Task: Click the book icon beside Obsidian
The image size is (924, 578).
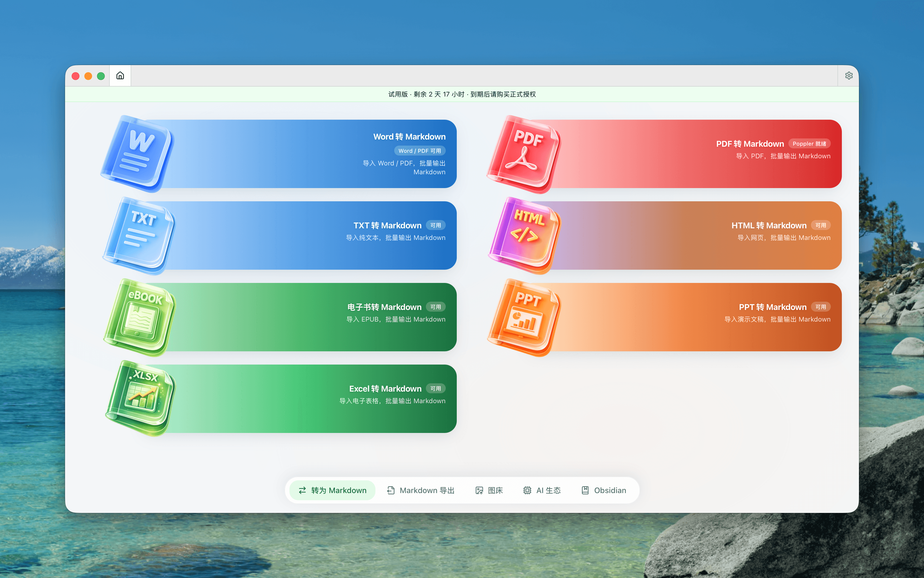Action: click(x=585, y=490)
